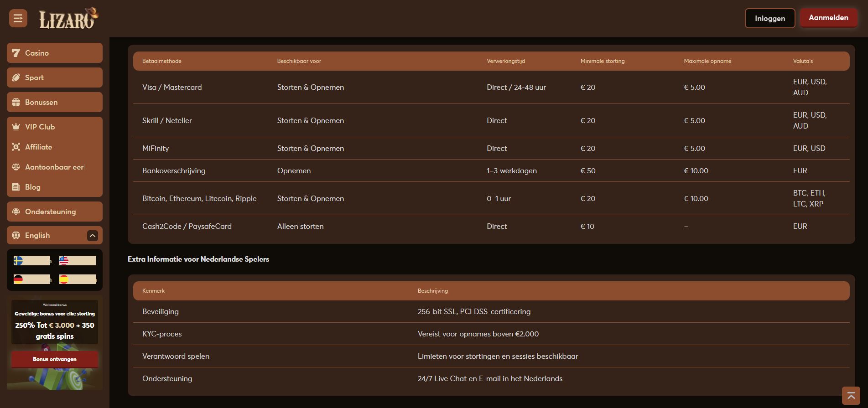Click the Beschrijving column header
The image size is (868, 408).
click(433, 291)
